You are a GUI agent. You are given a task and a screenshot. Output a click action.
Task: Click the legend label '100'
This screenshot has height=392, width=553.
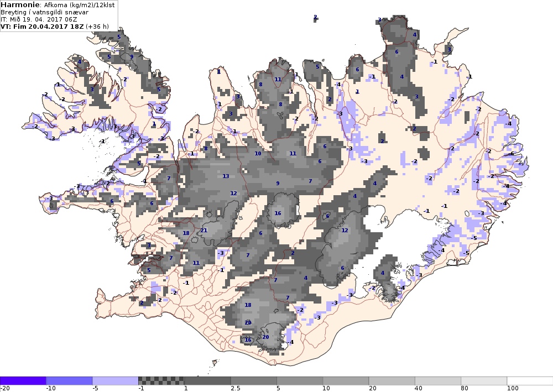point(513,389)
